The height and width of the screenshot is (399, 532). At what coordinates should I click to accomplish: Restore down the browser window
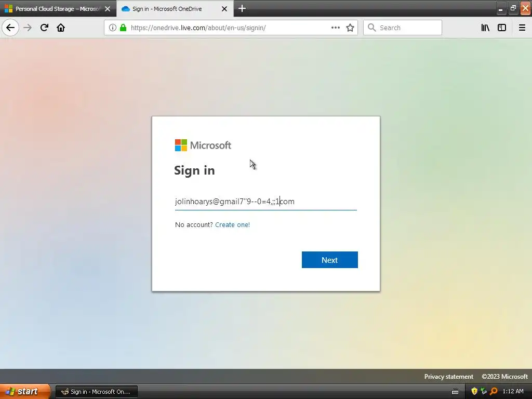click(513, 8)
